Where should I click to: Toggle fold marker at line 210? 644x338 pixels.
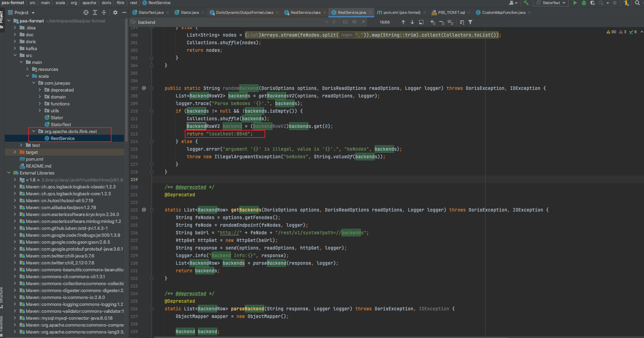point(152,111)
